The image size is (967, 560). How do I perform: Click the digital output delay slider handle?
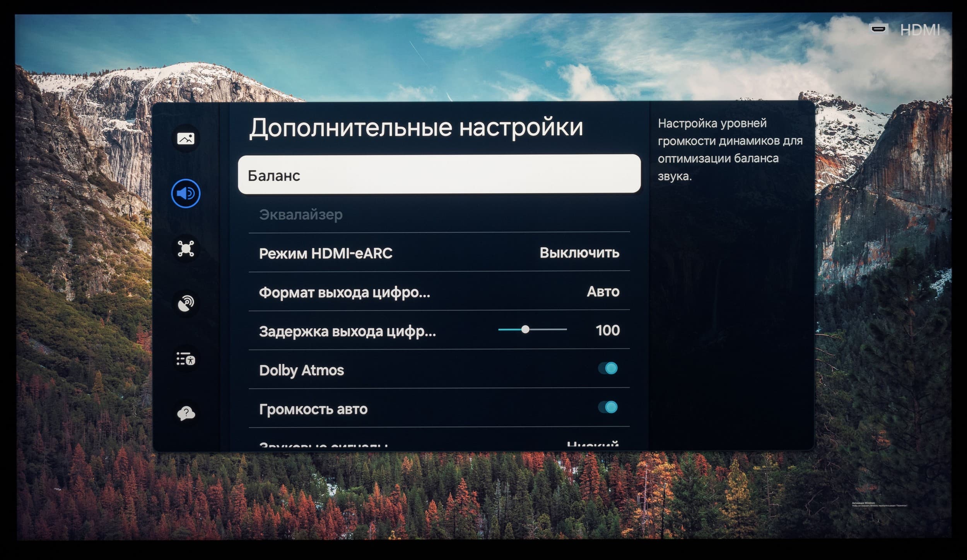click(x=525, y=329)
